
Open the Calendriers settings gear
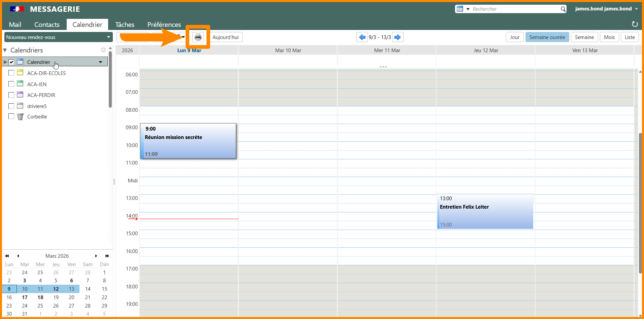pyautogui.click(x=103, y=50)
